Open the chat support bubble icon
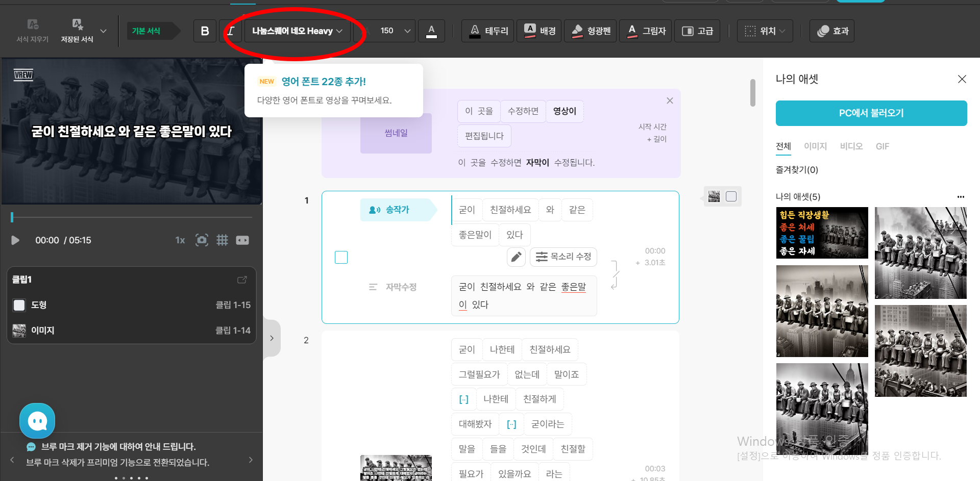 tap(37, 421)
